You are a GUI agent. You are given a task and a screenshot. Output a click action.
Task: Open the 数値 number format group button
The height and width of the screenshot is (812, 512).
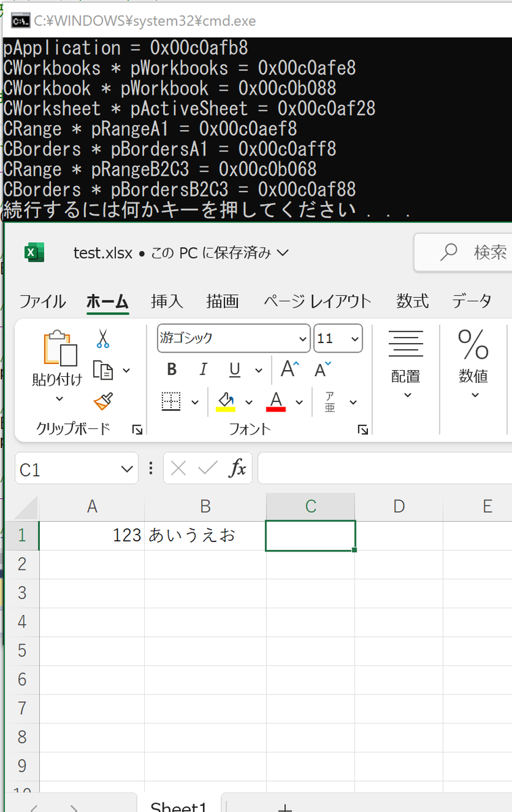pyautogui.click(x=473, y=364)
